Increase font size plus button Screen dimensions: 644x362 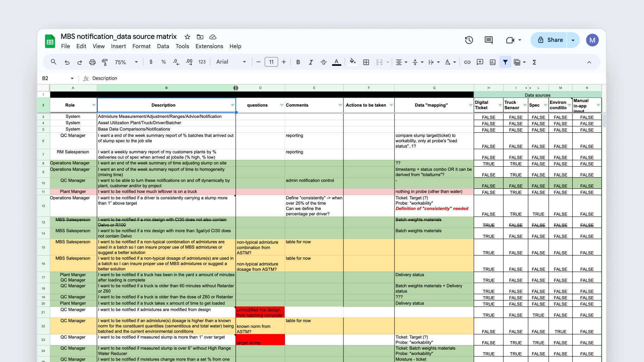[284, 62]
